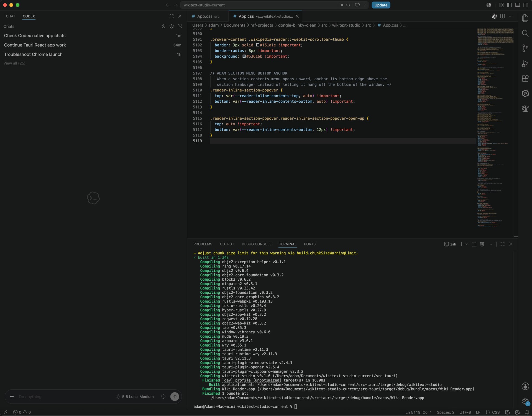Maximize the Codex side panel
The width and height of the screenshot is (532, 416).
pos(172,16)
